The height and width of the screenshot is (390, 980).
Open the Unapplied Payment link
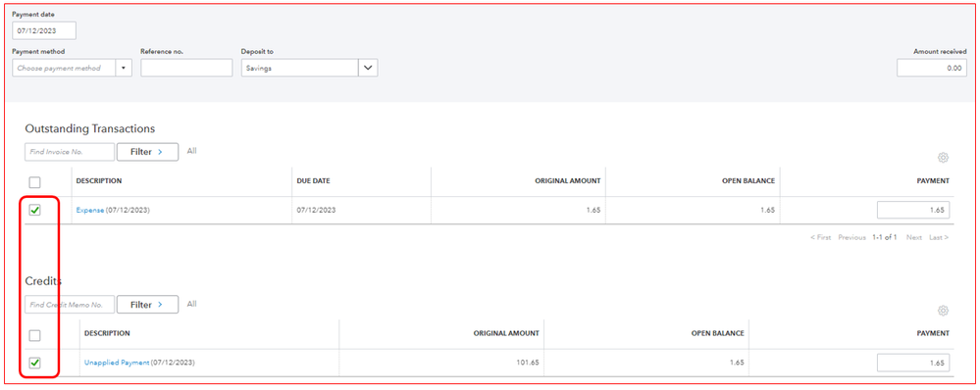117,363
